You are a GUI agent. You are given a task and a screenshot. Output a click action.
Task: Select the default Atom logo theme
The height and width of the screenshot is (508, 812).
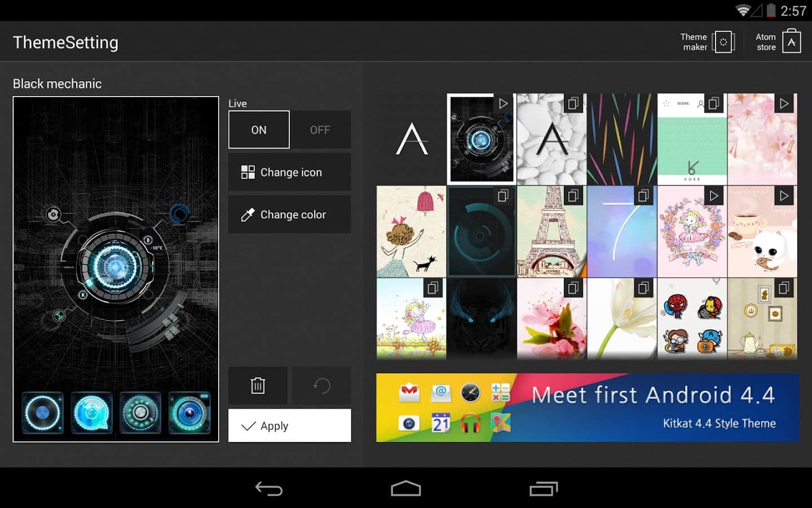tap(412, 139)
